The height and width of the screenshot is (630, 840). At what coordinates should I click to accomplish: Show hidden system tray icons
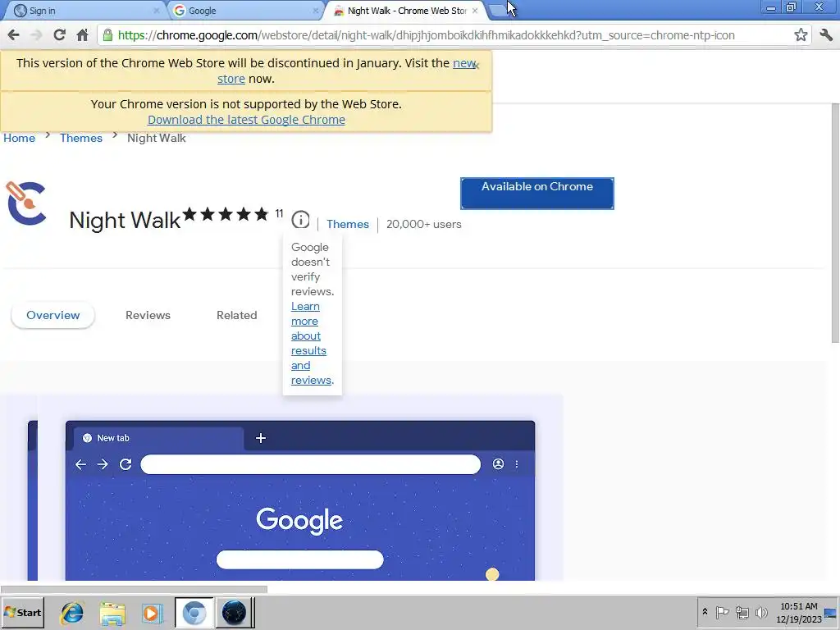pyautogui.click(x=705, y=612)
